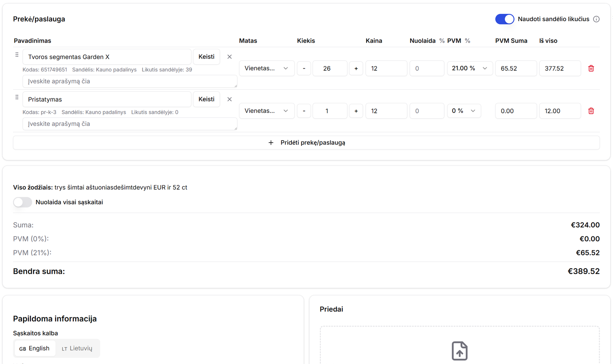Click the description field under Tvoros segmentas
Screen dimensions: 613x364
[130, 81]
